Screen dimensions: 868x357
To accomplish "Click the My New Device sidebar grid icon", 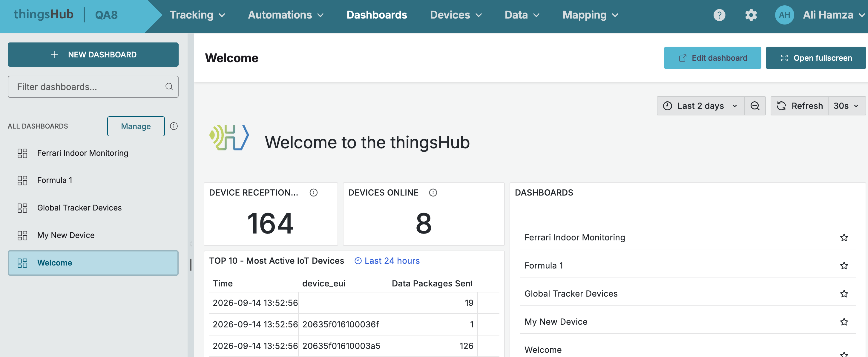I will pyautogui.click(x=22, y=235).
